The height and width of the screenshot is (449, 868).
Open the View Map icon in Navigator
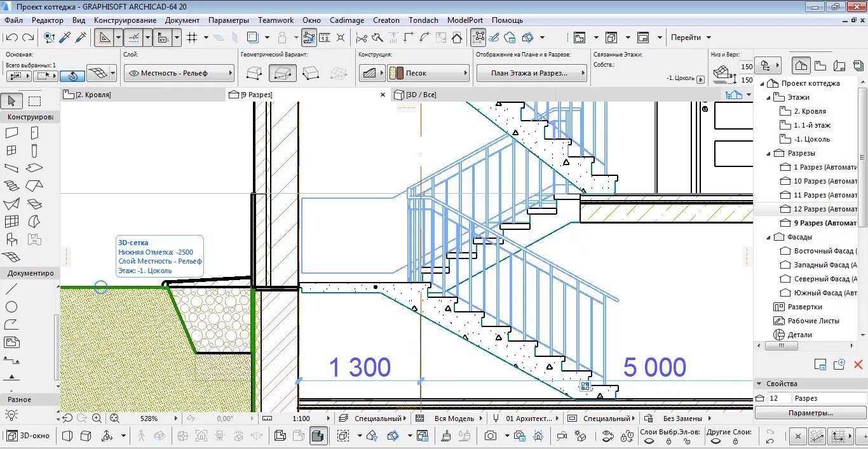820,65
